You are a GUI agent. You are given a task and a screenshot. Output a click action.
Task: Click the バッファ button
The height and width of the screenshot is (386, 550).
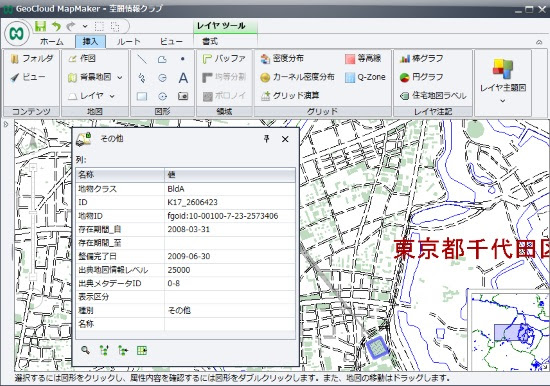[x=224, y=59]
